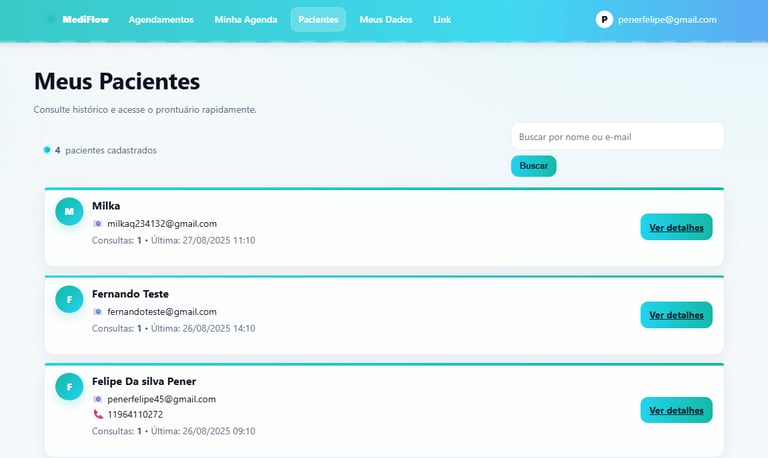Select the name Felipe Da silva Pener
The width and height of the screenshot is (768, 458).
[x=144, y=381]
